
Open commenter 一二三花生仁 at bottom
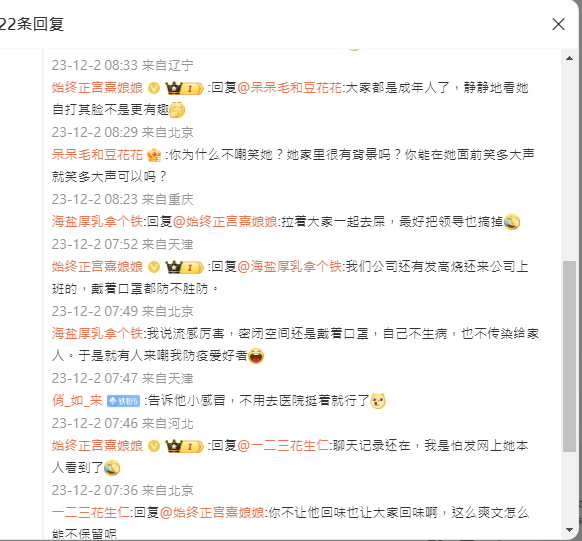[91, 513]
